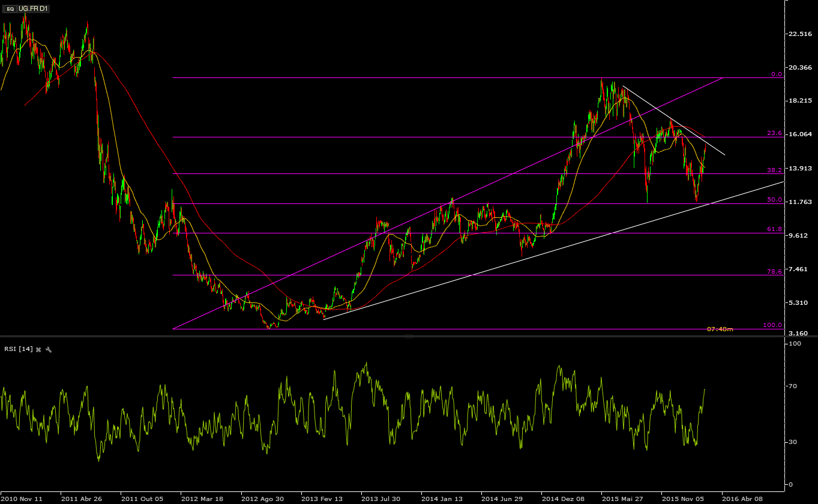Click the 07:48m countdown timer text
Screen dimensions: 818x504
(720, 329)
